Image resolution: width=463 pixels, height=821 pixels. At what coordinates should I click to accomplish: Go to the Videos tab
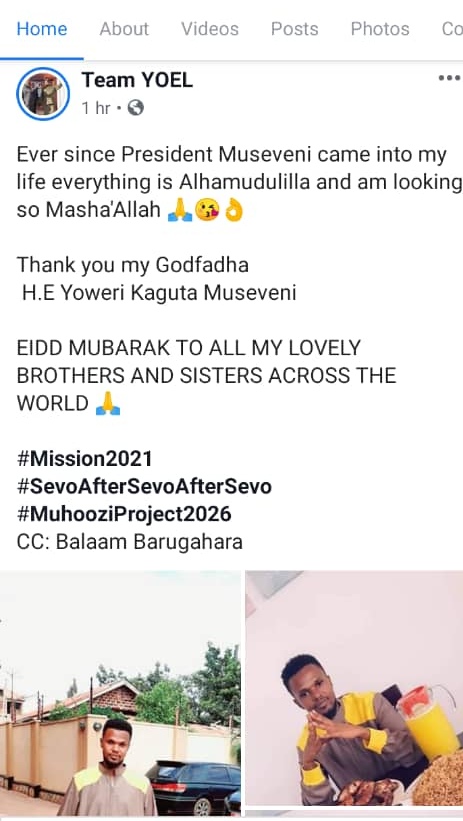coord(210,29)
